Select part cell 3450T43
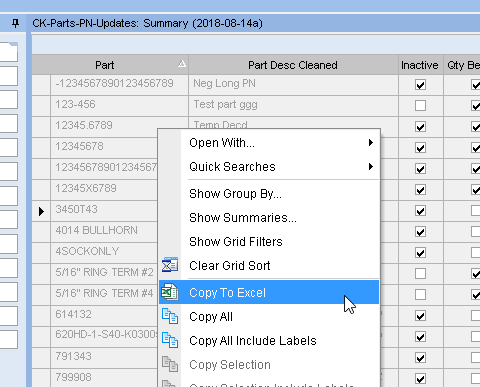Viewport: 480px width, 387px height. point(104,211)
